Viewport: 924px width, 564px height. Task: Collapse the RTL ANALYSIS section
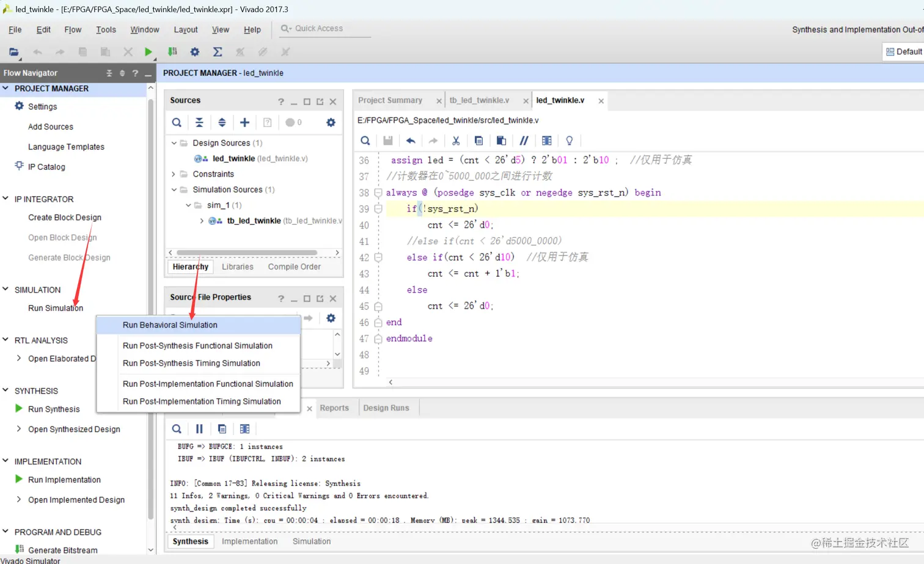click(5, 340)
